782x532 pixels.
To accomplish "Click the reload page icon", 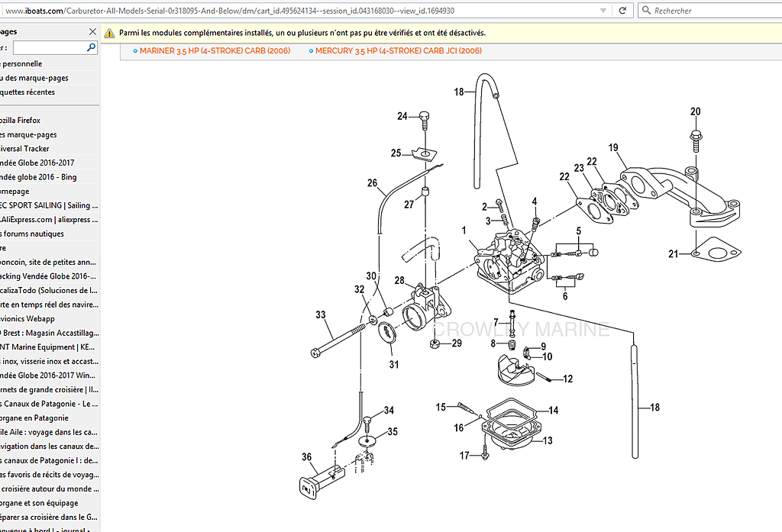I will point(622,11).
